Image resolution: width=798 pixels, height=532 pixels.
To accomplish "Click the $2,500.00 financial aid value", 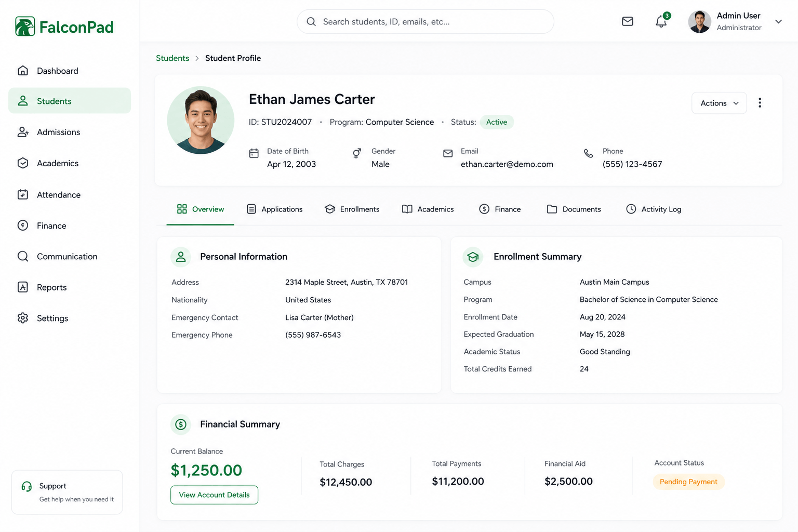I will click(568, 482).
